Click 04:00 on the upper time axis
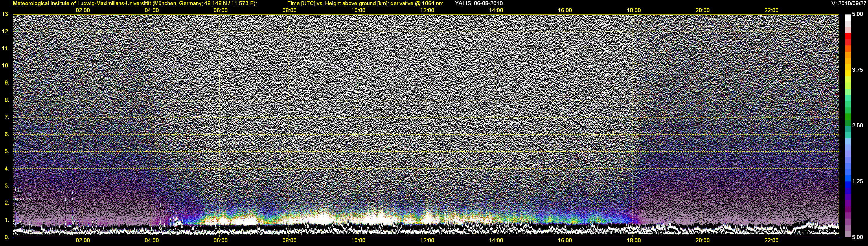Viewport: 868px width, 246px height. pos(152,10)
